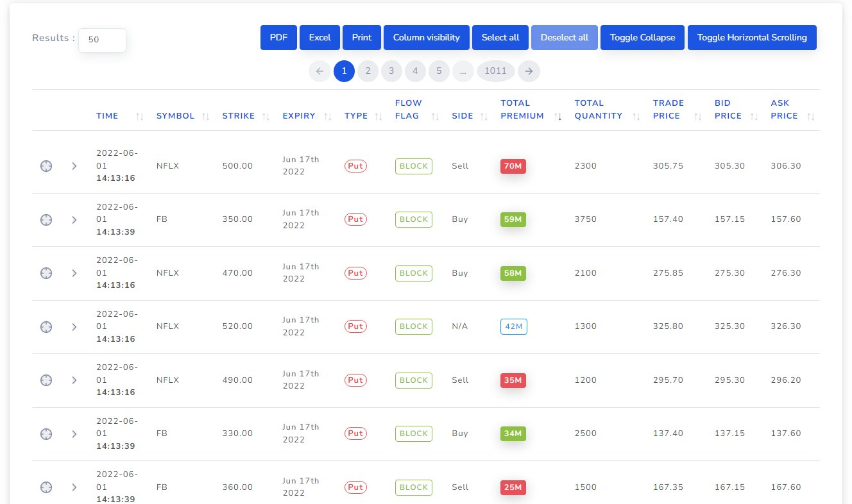This screenshot has width=852, height=504.
Task: Click the 58M premium badge
Action: [513, 273]
